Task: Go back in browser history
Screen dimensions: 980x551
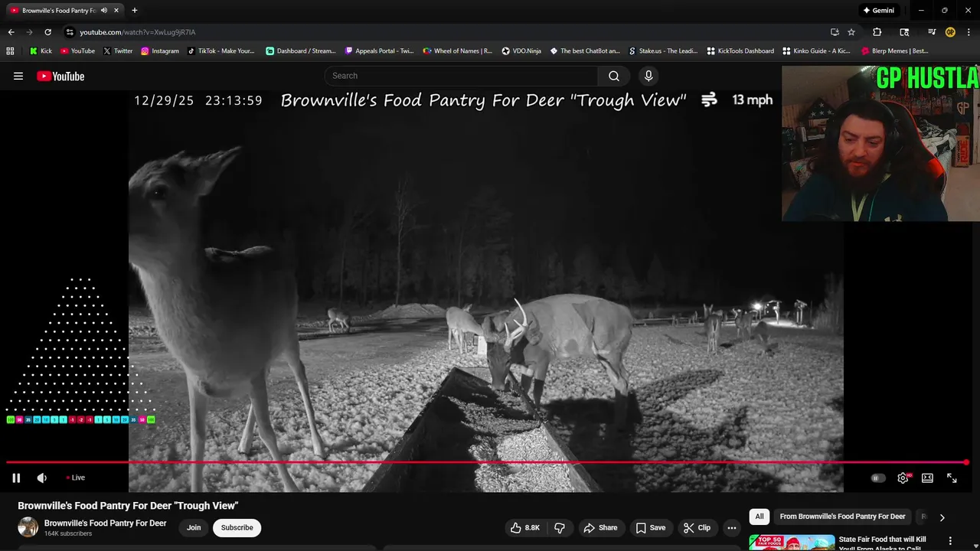Action: [x=11, y=32]
